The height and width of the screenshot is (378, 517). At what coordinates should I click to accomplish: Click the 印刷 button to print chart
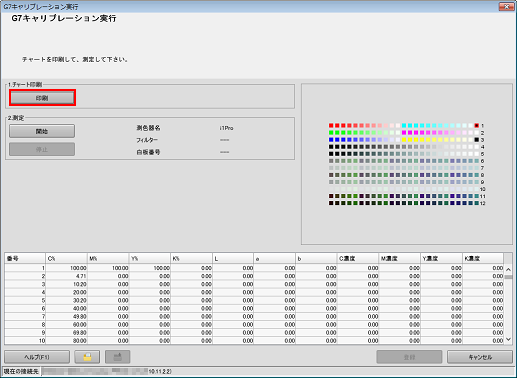pos(42,98)
